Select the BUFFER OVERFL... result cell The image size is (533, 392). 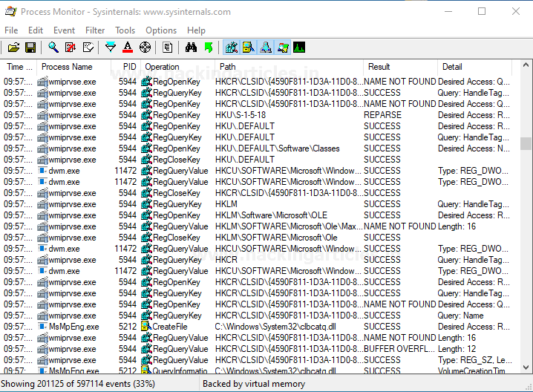pyautogui.click(x=399, y=349)
